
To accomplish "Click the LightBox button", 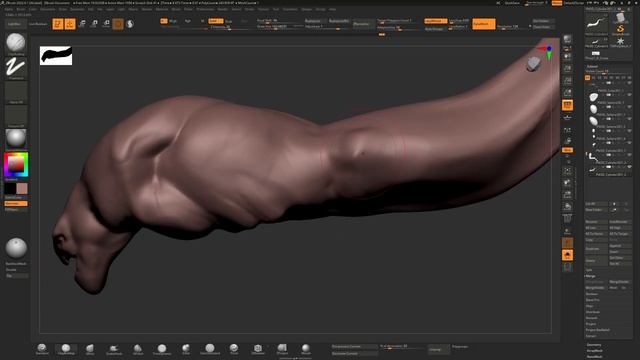I will (15, 24).
